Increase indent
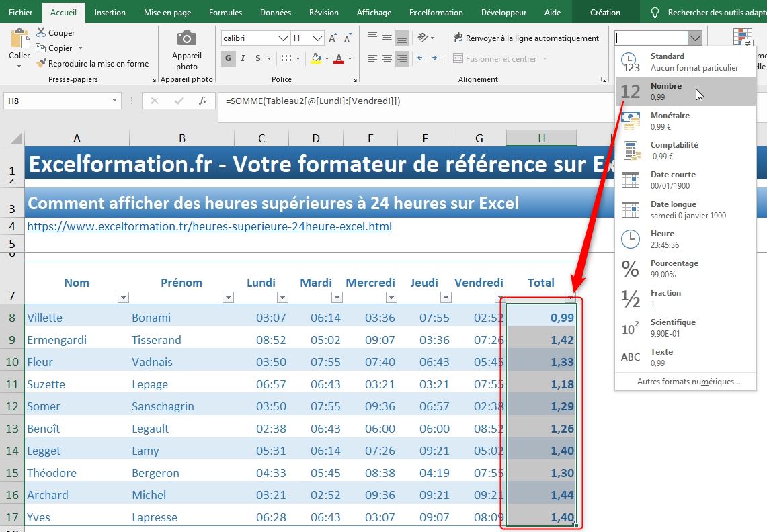The image size is (767, 532). click(x=438, y=58)
